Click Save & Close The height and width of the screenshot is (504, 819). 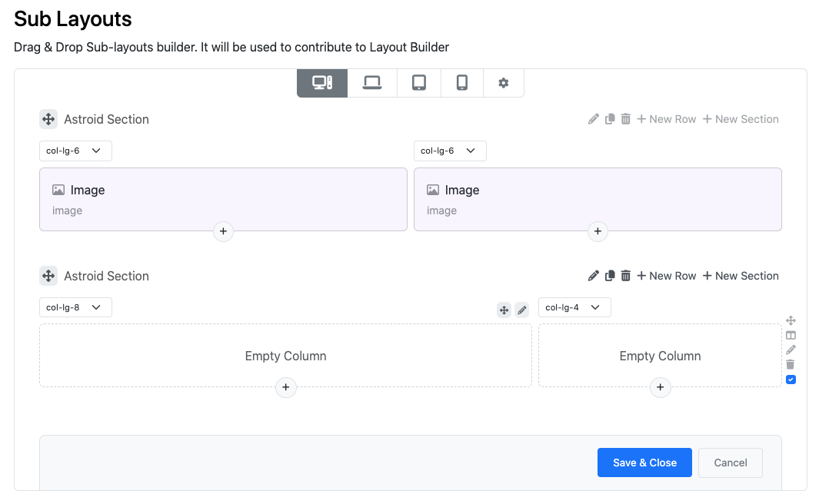pos(644,463)
